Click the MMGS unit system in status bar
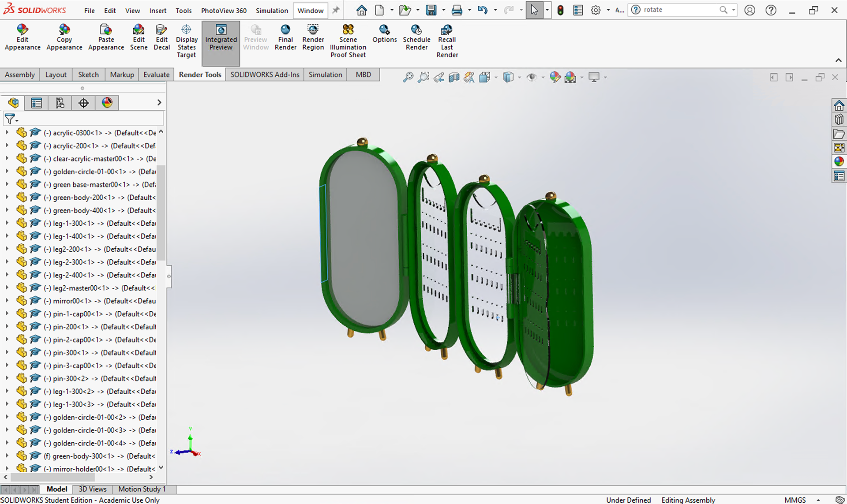The image size is (847, 504). [795, 500]
